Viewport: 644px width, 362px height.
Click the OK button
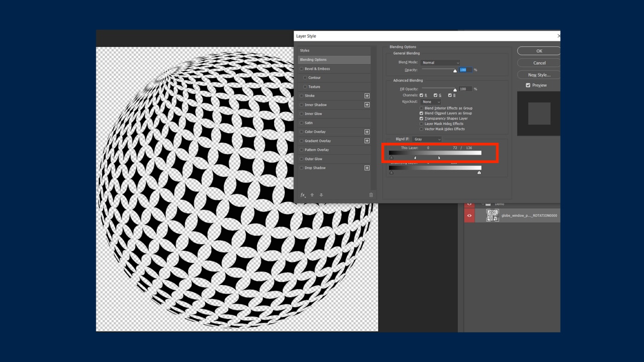click(x=539, y=51)
